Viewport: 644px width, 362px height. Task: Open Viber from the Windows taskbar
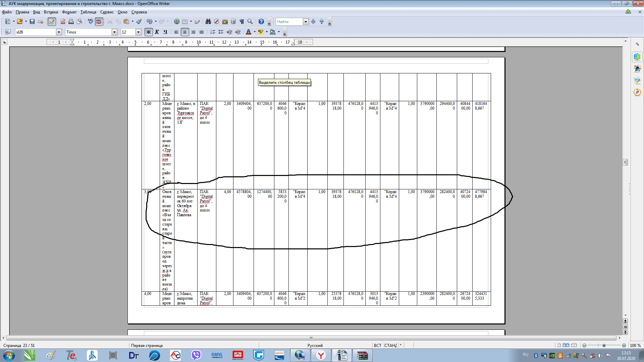196,355
